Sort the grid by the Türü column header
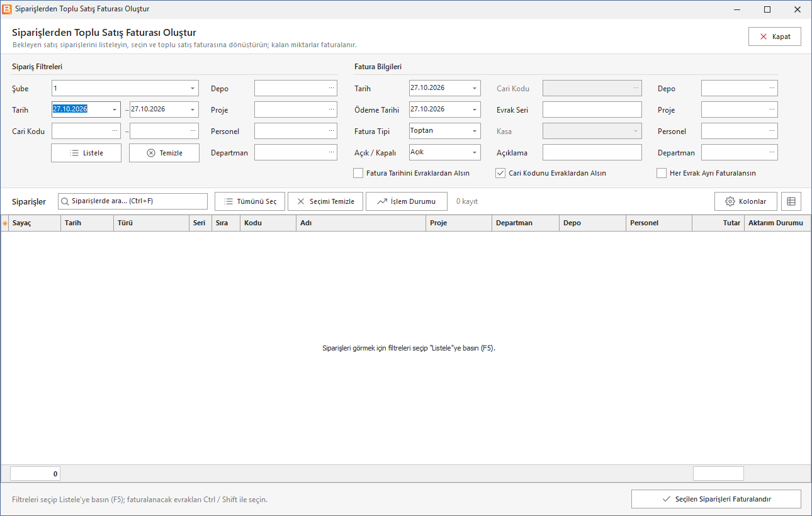The height and width of the screenshot is (516, 812). (151, 223)
